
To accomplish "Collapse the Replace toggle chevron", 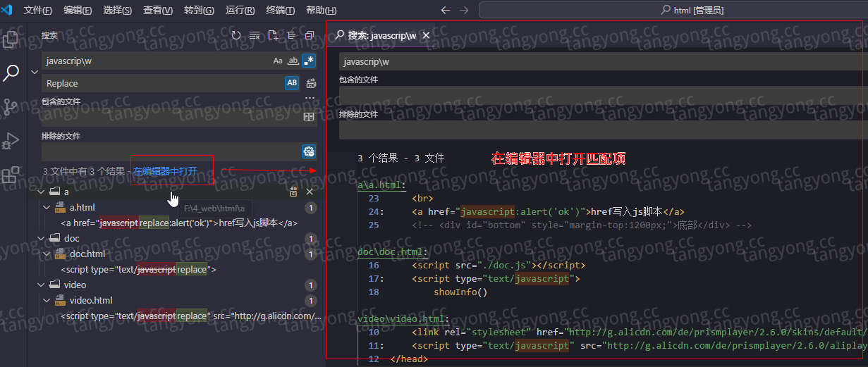I will [x=35, y=72].
